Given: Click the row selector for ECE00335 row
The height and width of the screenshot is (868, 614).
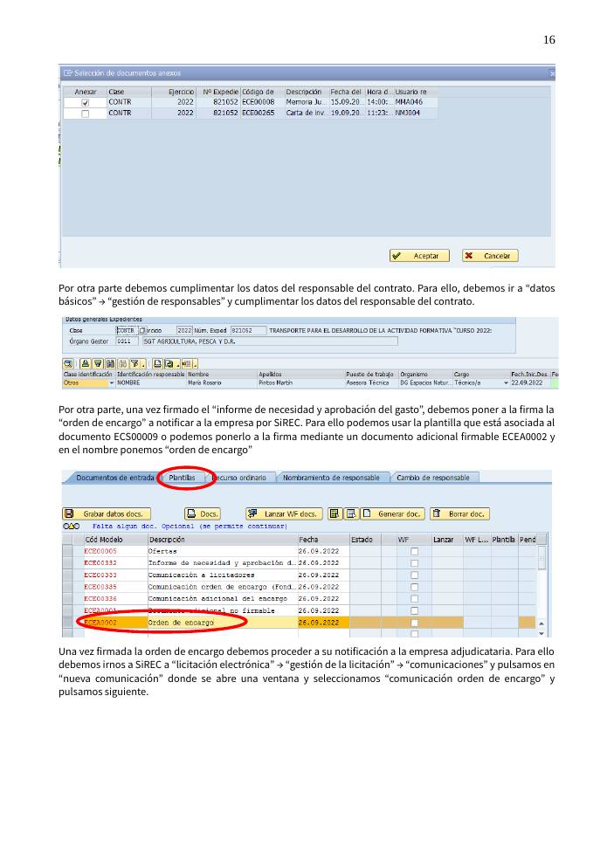Looking at the screenshot, I should [x=67, y=587].
